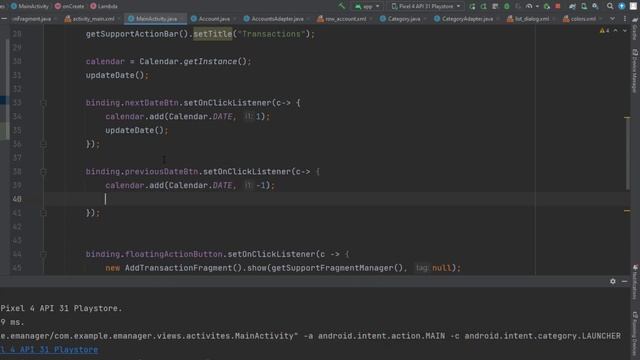Click 'AddTransactionFragment()' on line 45
Viewport: 640px width, 360px height.
[183, 268]
